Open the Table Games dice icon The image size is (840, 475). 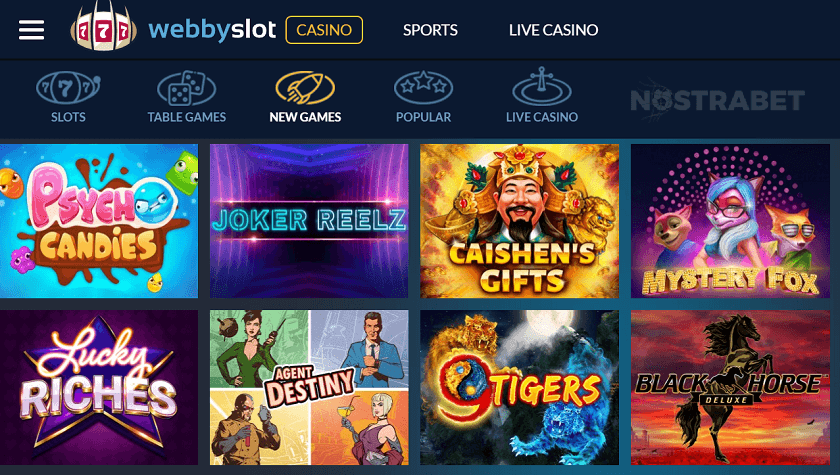point(186,88)
